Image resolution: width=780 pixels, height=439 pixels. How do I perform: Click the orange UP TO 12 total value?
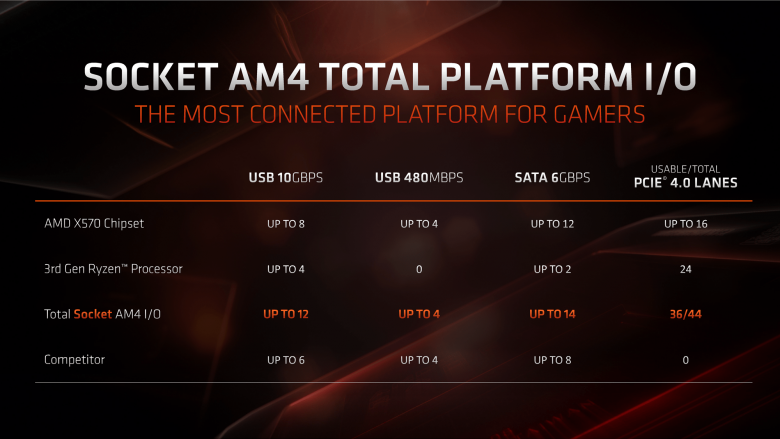(x=286, y=314)
